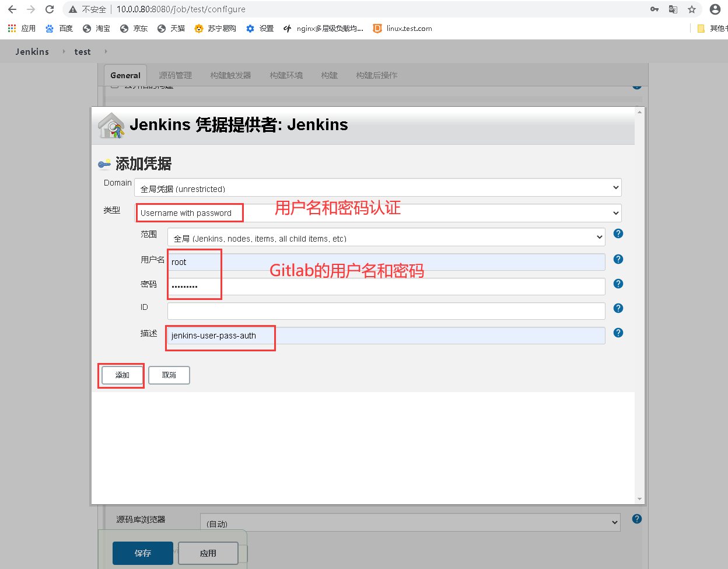Open the 应用 apps shortcut

(22, 28)
